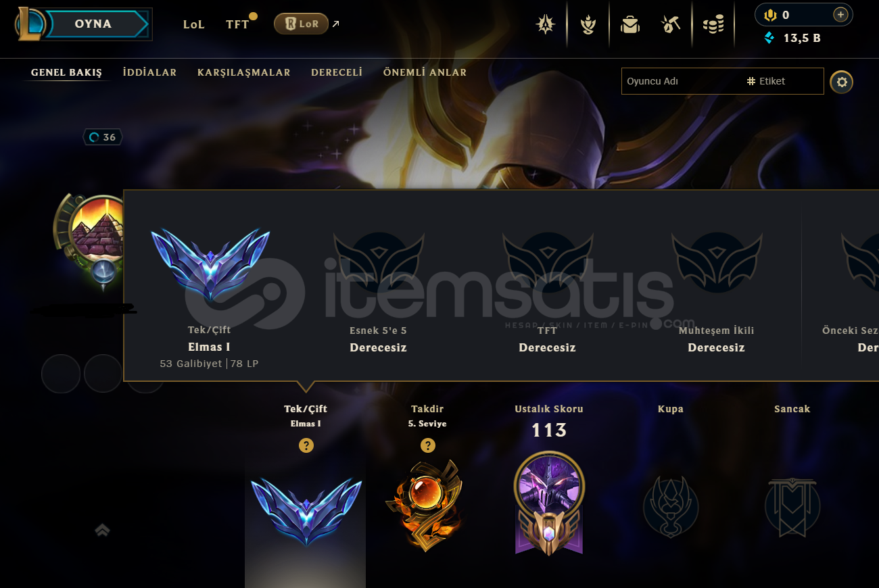Open the İDDİALAR tab
The image size is (879, 588).
pos(149,72)
